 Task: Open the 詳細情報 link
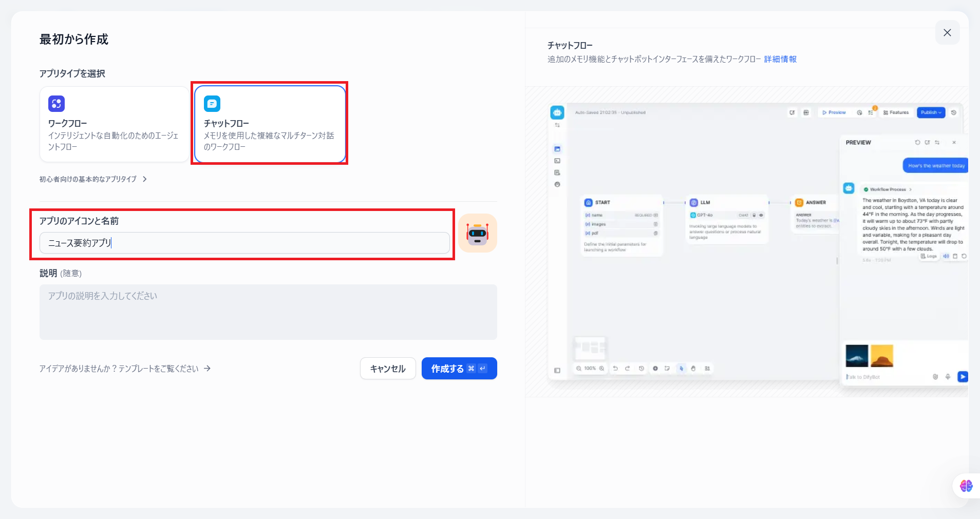coord(780,59)
